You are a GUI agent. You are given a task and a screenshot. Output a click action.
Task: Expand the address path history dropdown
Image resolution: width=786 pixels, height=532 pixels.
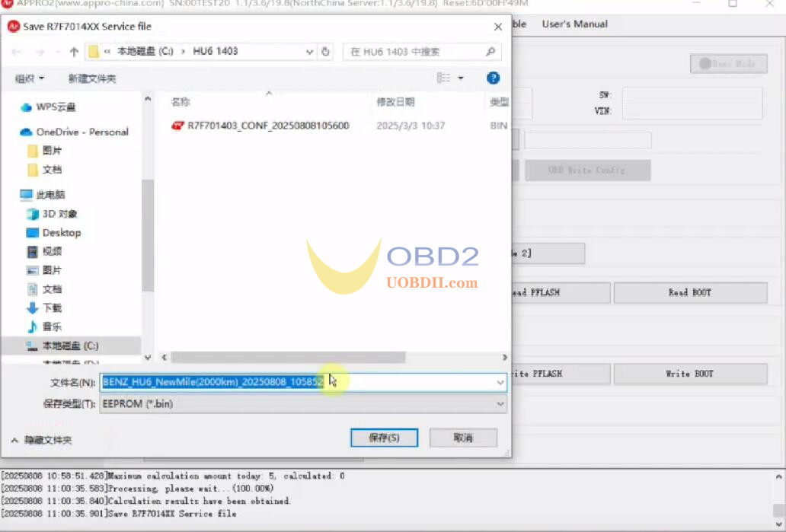tap(309, 52)
